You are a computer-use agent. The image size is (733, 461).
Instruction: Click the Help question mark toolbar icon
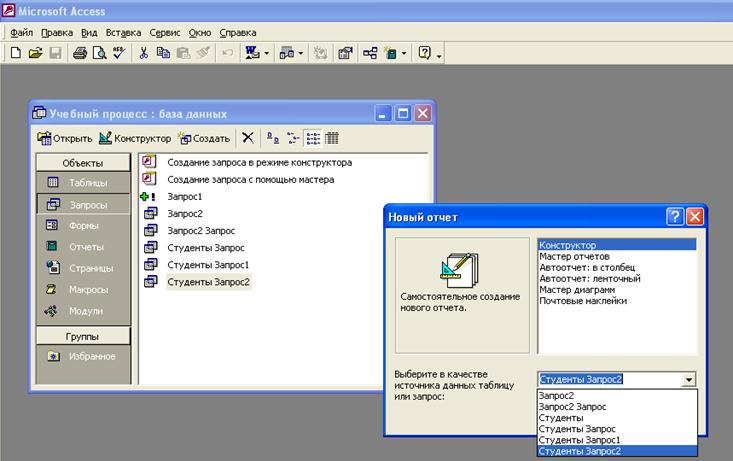(x=424, y=53)
